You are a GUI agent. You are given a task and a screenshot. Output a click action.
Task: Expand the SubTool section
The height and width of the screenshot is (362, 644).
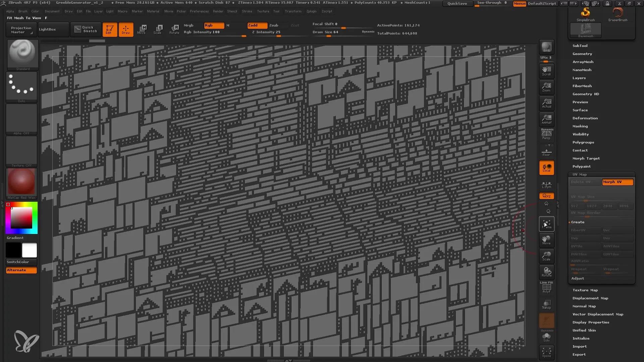click(x=580, y=46)
